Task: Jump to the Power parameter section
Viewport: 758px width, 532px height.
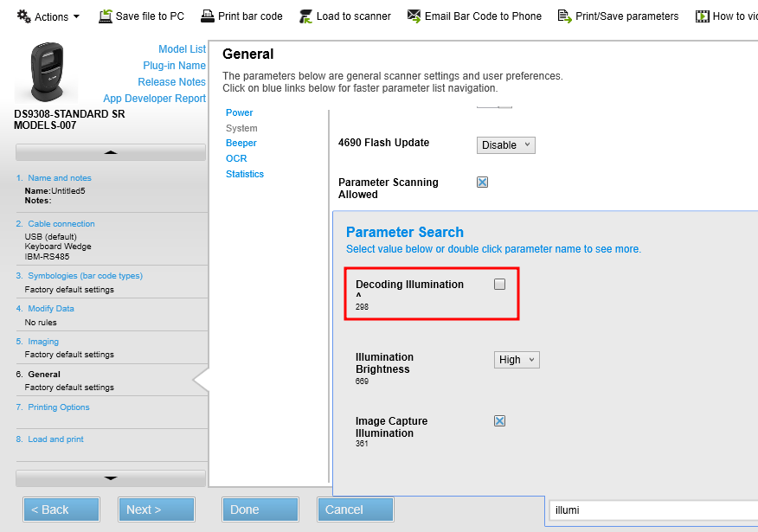Action: coord(240,112)
